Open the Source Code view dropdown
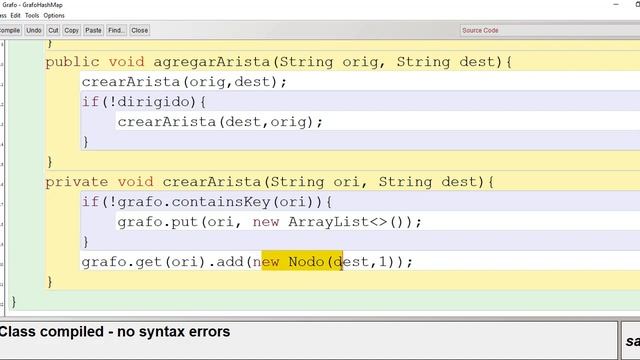This screenshot has height=360, width=640. (550, 30)
